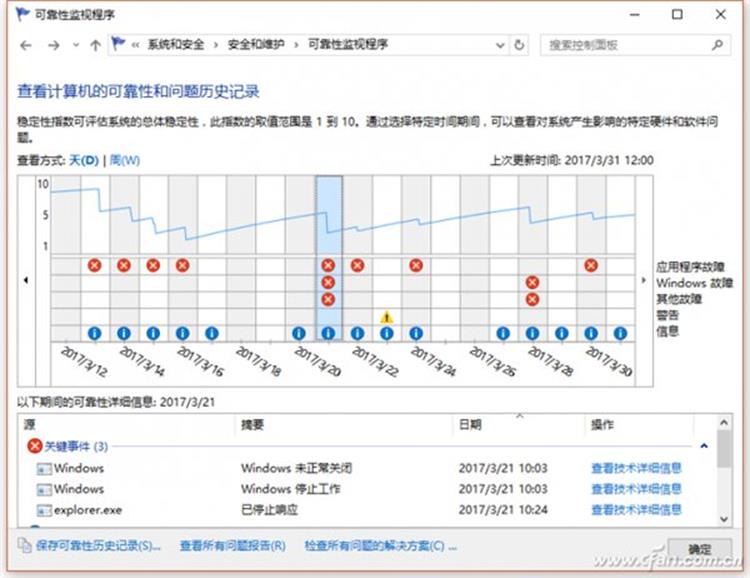Navigate to 系统和安全 breadcrumb
The width and height of the screenshot is (750, 578).
click(176, 45)
